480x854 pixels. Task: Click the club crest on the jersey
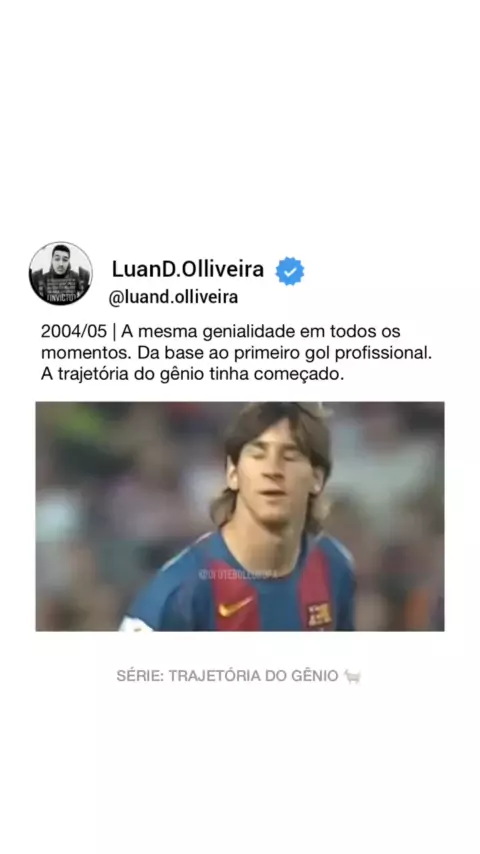(320, 615)
